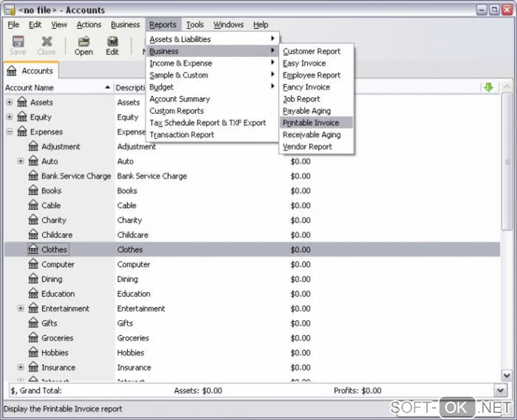This screenshot has width=517, height=420.
Task: Open Custom Reports entry
Action: coord(212,111)
